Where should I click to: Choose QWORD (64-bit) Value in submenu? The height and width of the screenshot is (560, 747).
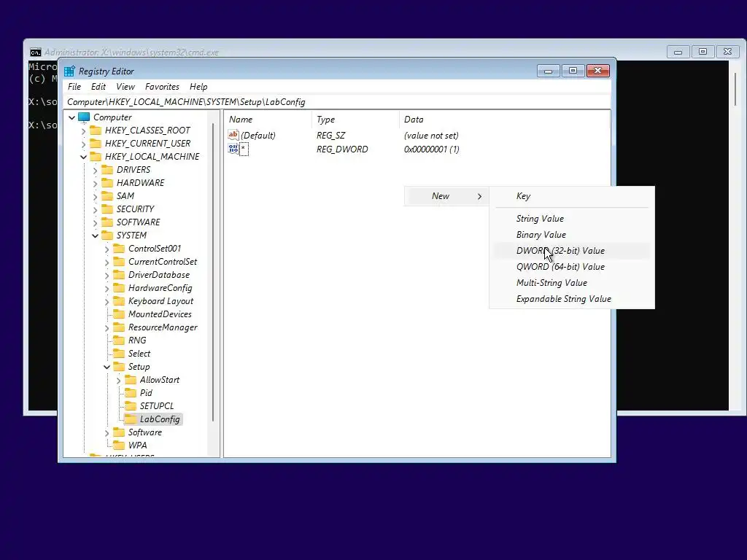[x=572, y=267]
